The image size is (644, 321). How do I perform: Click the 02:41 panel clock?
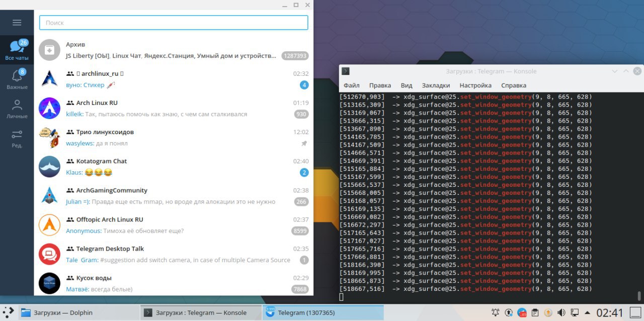tap(610, 312)
